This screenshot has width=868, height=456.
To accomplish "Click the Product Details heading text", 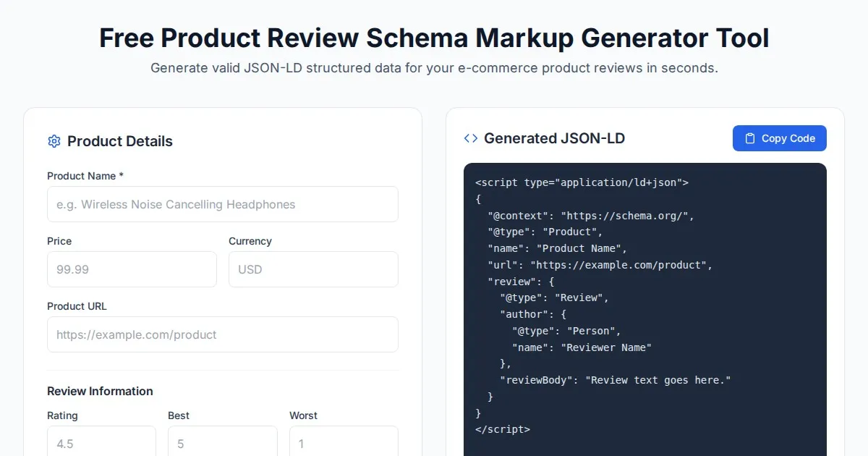I will (120, 141).
